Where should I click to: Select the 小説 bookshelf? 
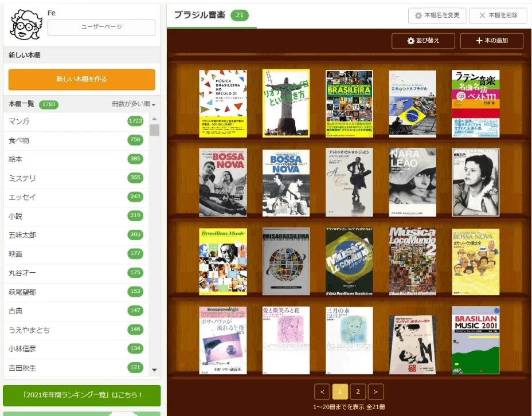coord(76,216)
